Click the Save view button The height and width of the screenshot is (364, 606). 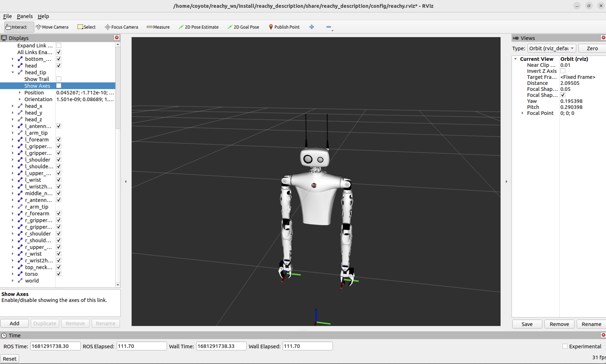(x=527, y=324)
